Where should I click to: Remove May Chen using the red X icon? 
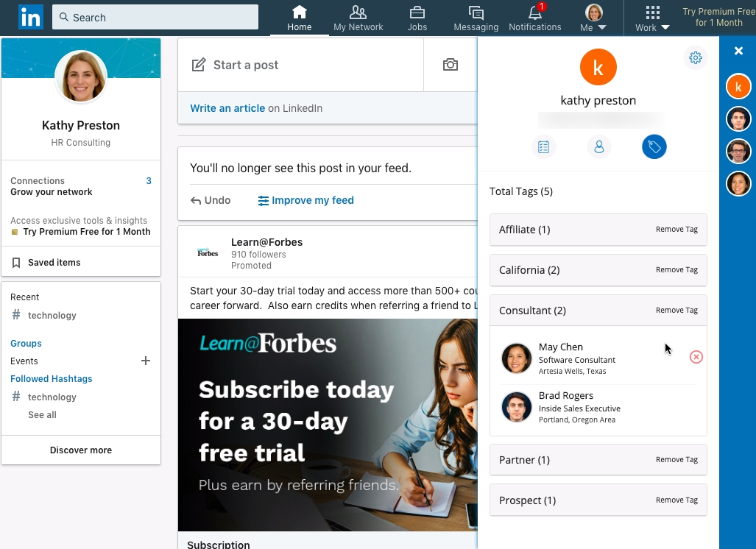pos(696,357)
